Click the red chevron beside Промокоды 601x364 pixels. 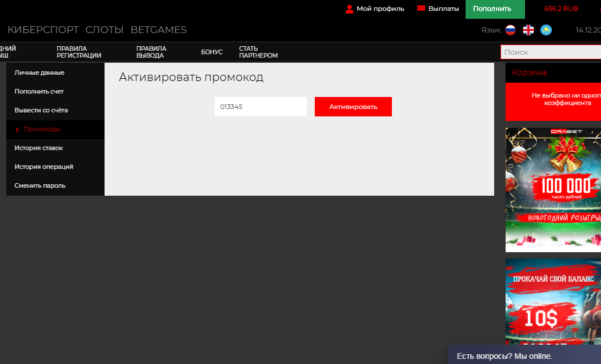(17, 130)
